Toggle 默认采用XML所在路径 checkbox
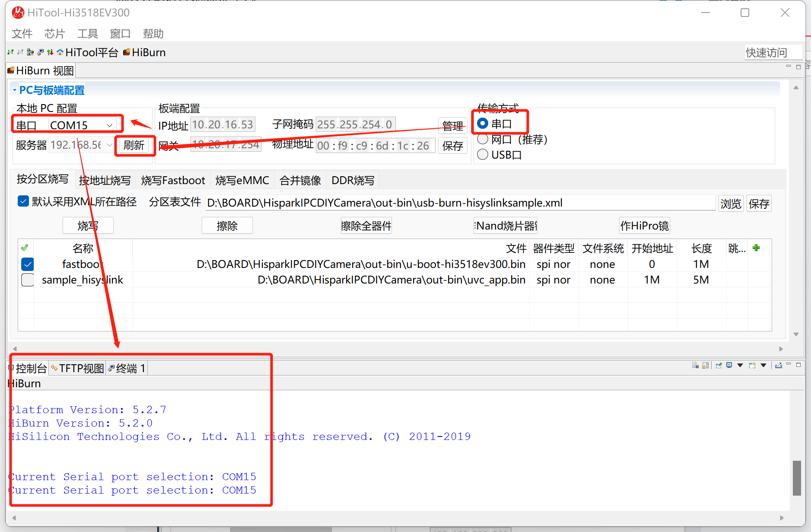The height and width of the screenshot is (532, 811). [x=23, y=201]
